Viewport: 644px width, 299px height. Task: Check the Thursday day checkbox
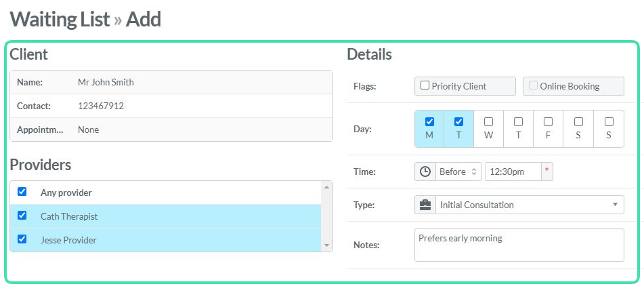coord(518,122)
